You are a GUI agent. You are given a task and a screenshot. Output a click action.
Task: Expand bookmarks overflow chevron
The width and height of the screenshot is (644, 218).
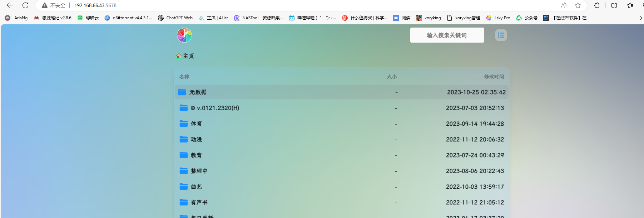(640, 18)
